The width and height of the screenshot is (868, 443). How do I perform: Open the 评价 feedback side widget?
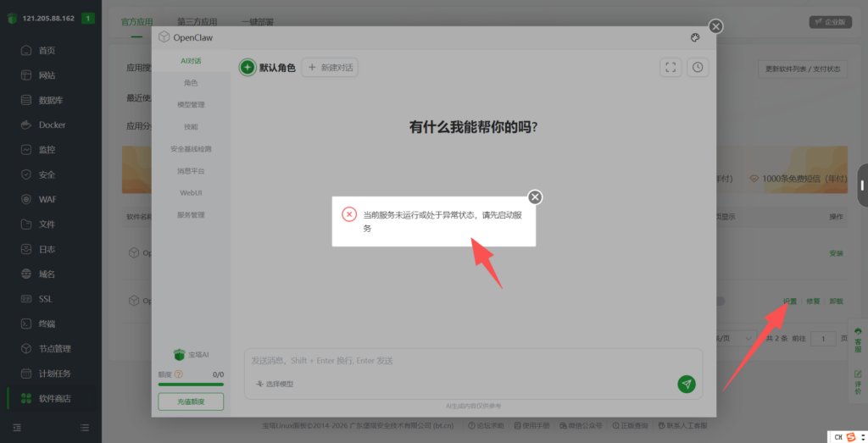tap(858, 382)
